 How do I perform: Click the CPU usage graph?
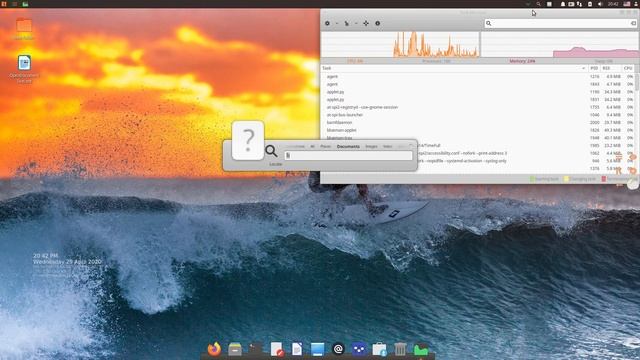pyautogui.click(x=400, y=45)
